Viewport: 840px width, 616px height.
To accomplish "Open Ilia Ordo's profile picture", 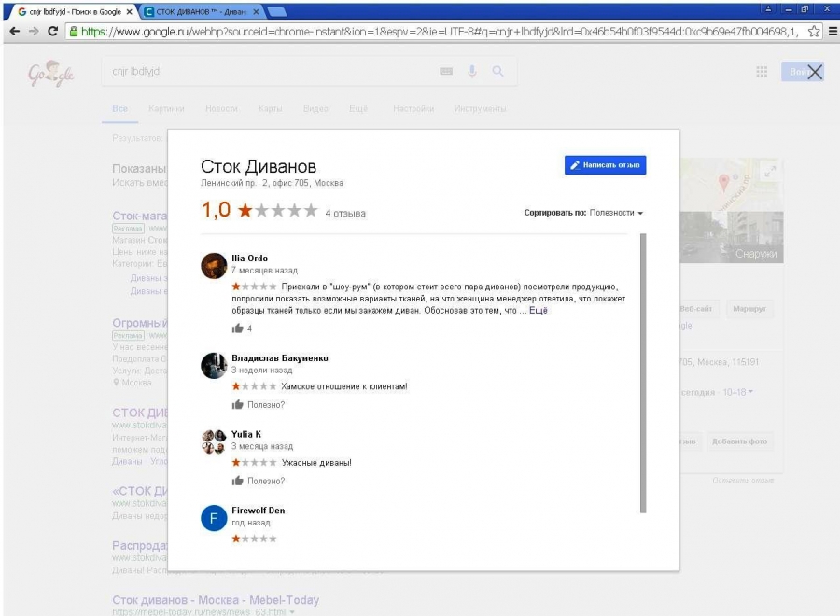I will (214, 266).
